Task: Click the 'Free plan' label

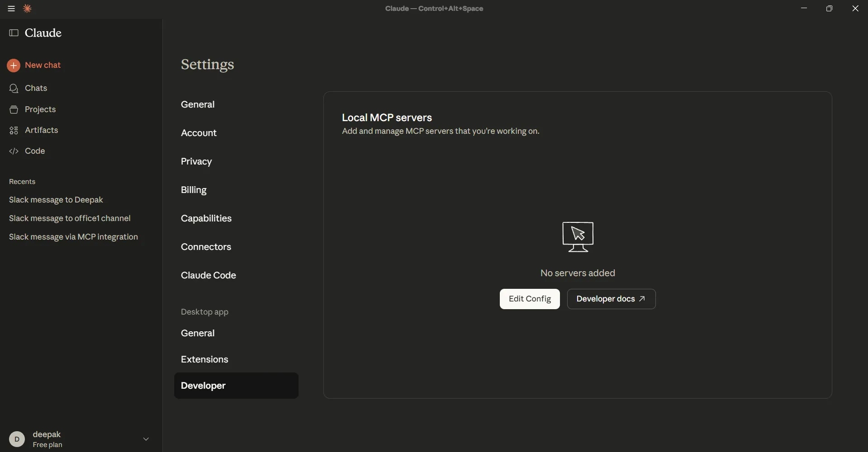Action: [x=47, y=445]
